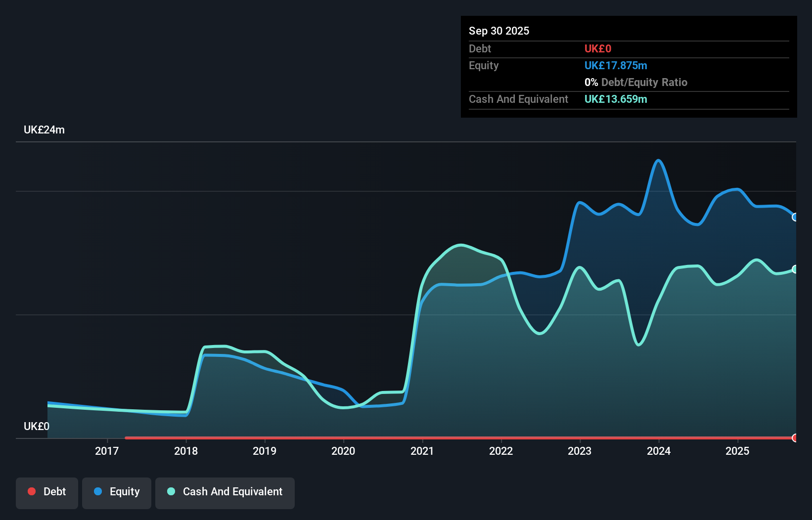Screen dimensions: 812x520
Task: Select the 2021 label on the timeline axis
Action: tap(422, 451)
